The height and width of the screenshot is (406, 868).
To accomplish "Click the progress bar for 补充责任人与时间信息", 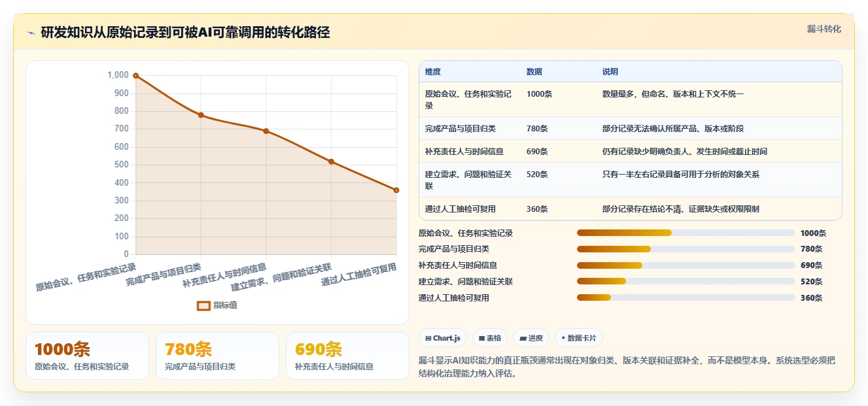I will (686, 265).
